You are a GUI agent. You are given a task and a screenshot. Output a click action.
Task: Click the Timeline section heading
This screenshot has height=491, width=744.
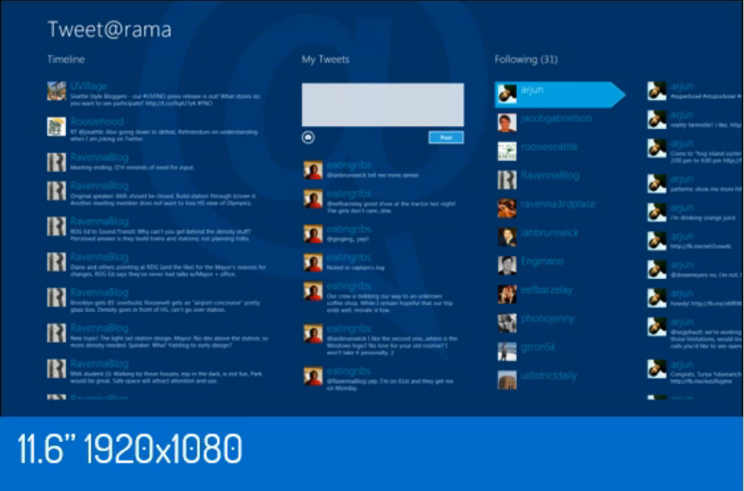[x=66, y=59]
